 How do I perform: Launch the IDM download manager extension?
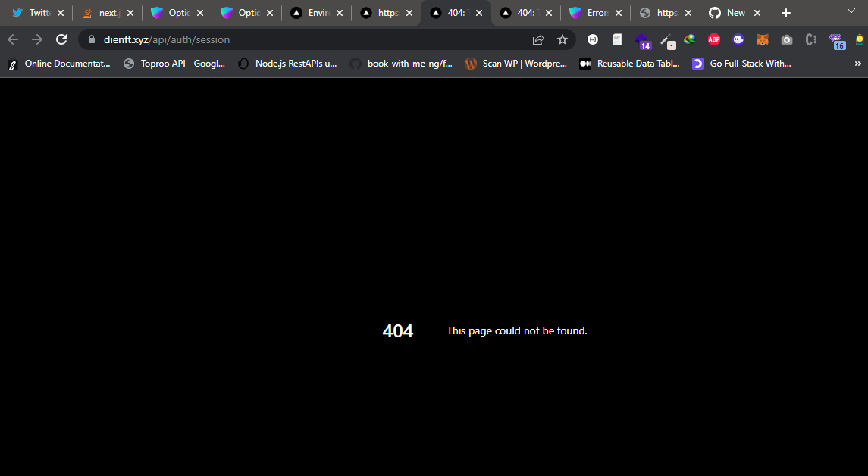[x=689, y=39]
